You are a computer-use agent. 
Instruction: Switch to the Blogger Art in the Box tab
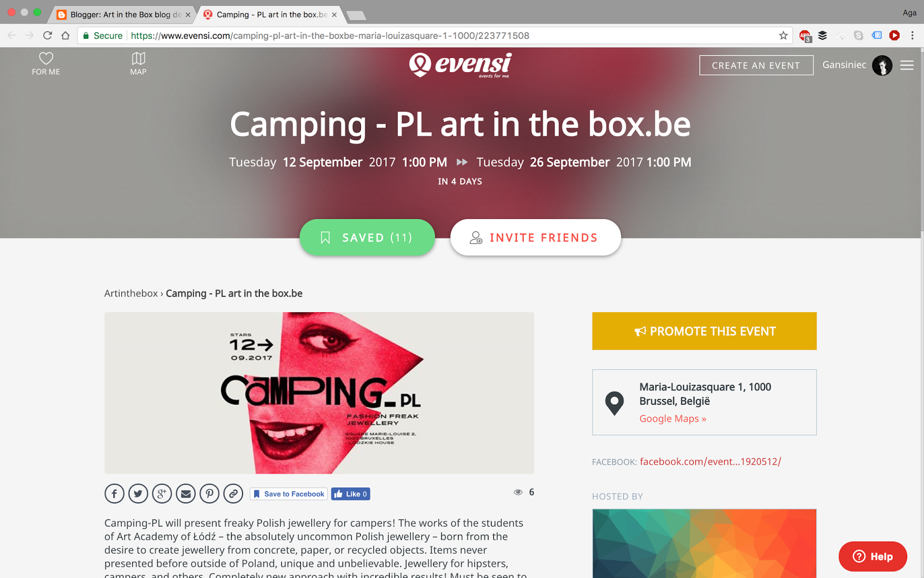click(x=124, y=14)
